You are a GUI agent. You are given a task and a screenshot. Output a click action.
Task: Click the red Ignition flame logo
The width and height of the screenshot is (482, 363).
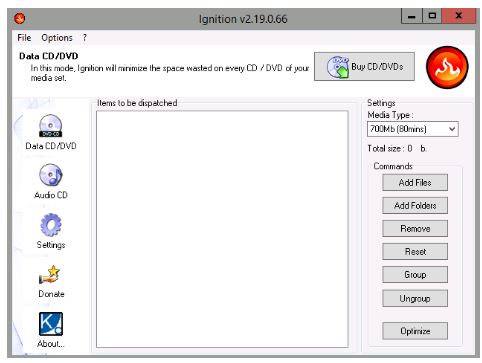(x=447, y=67)
